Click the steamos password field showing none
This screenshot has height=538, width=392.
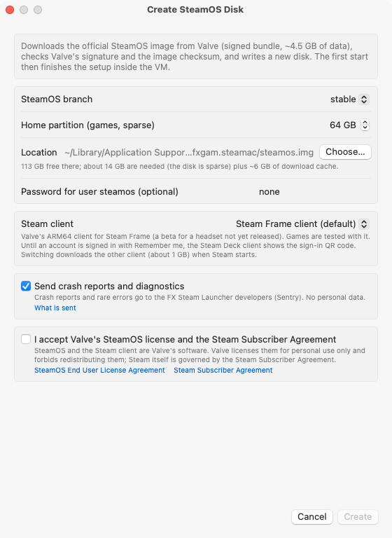coord(269,191)
